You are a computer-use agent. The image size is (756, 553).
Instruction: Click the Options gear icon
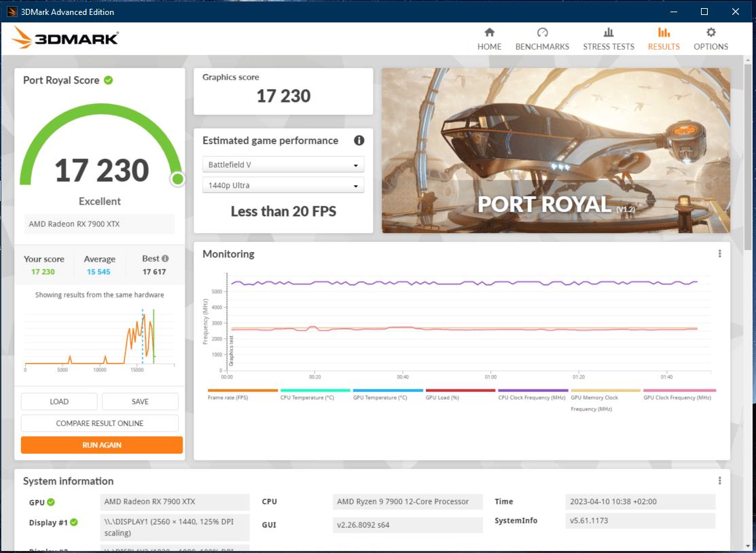710,33
